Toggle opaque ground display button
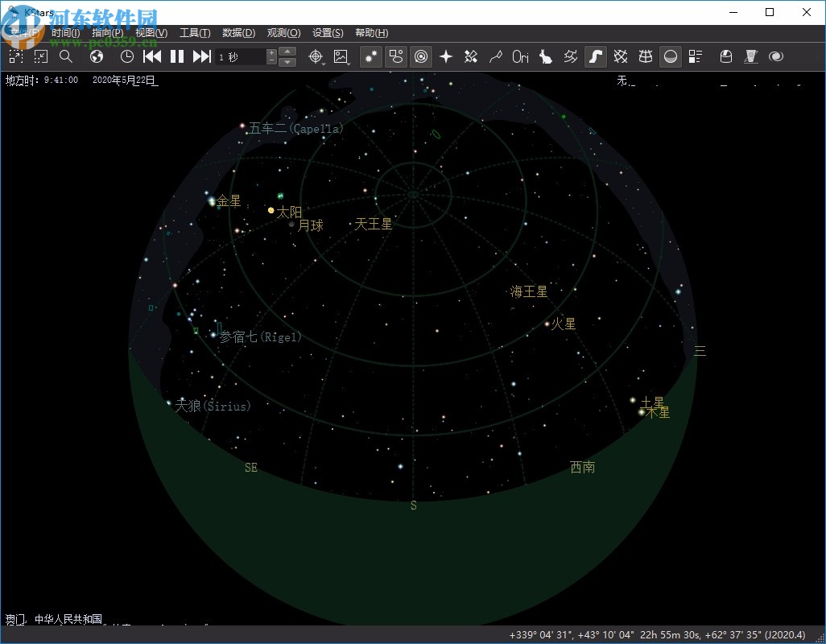The image size is (826, 644). (x=670, y=56)
